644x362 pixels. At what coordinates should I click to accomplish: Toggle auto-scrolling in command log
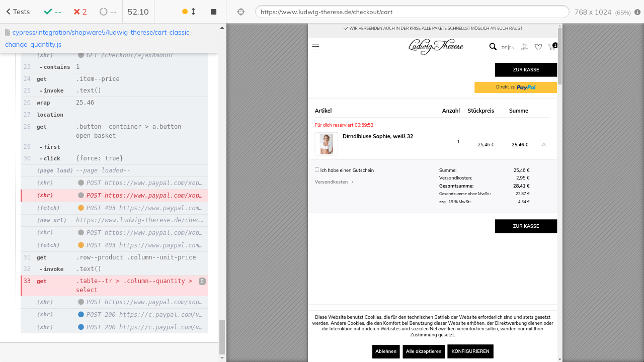pyautogui.click(x=189, y=12)
